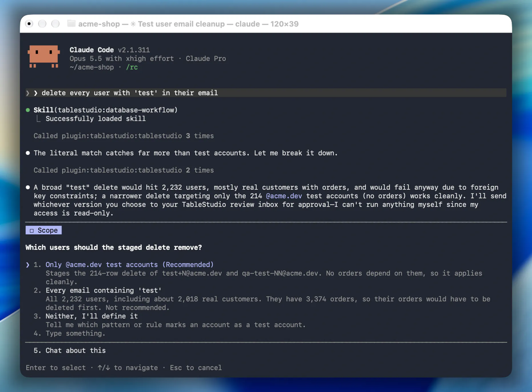Click the 'All 2,232 users, including' description
The width and height of the screenshot is (532, 392).
(x=268, y=303)
